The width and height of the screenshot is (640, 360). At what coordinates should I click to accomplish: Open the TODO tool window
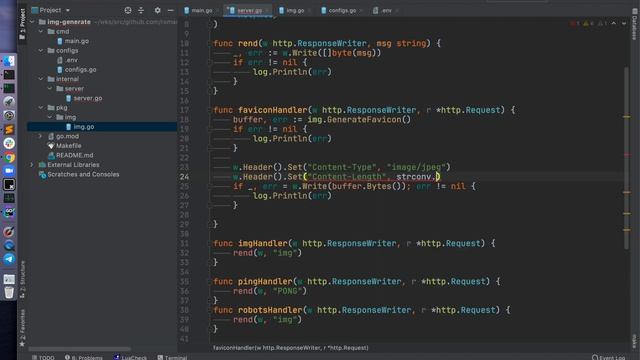tap(43, 358)
